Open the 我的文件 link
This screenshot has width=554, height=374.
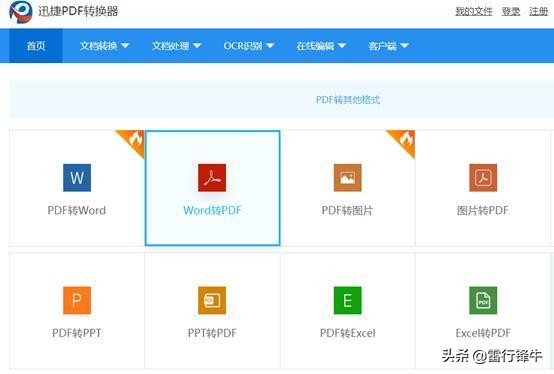474,11
